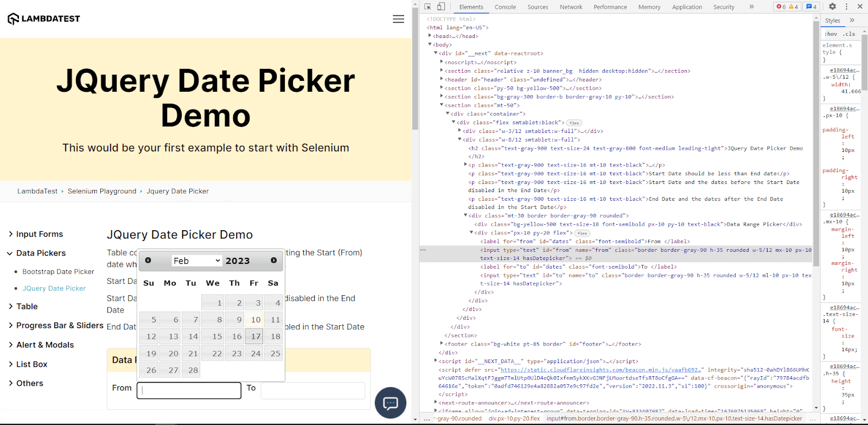The image size is (868, 425).
Task: Choose day 14 in date picker
Action: [191, 337]
